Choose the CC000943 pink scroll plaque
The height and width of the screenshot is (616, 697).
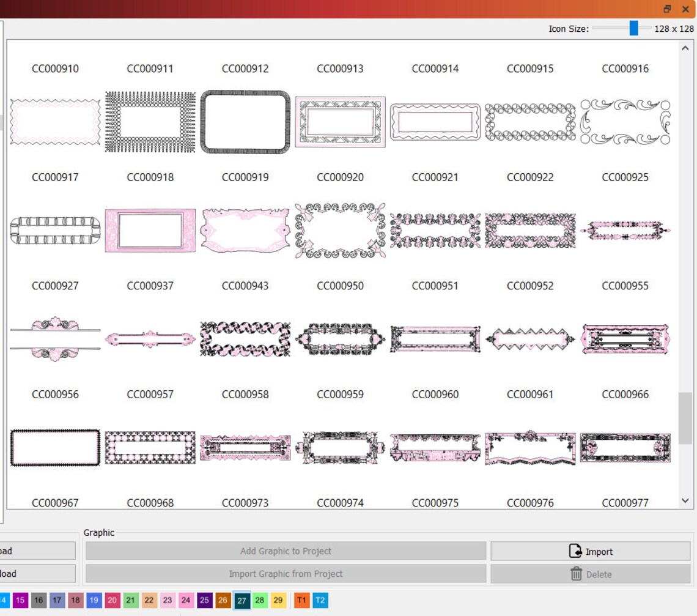[245, 231]
